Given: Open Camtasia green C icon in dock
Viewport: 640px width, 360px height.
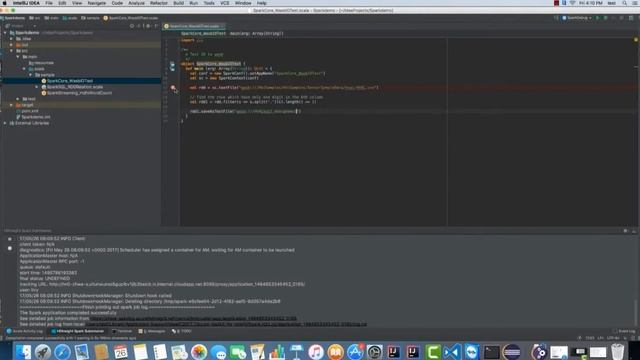Looking at the screenshot, I should coord(433,351).
